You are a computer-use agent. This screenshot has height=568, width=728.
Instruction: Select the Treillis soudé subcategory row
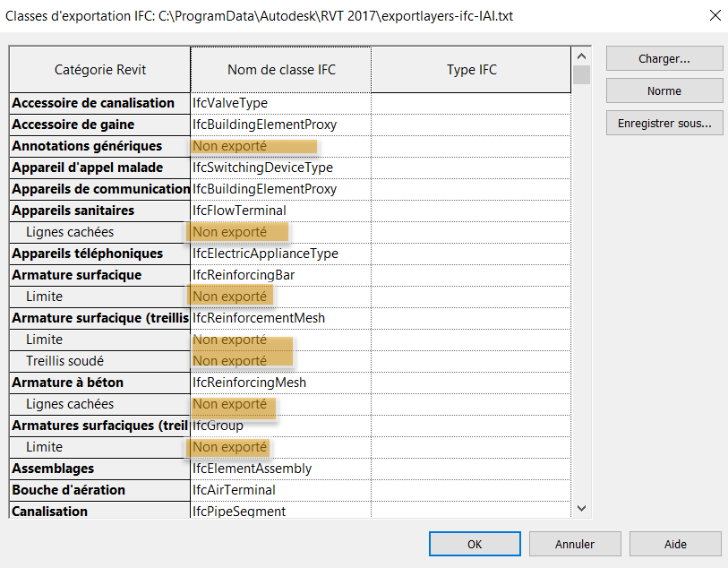[x=99, y=361]
